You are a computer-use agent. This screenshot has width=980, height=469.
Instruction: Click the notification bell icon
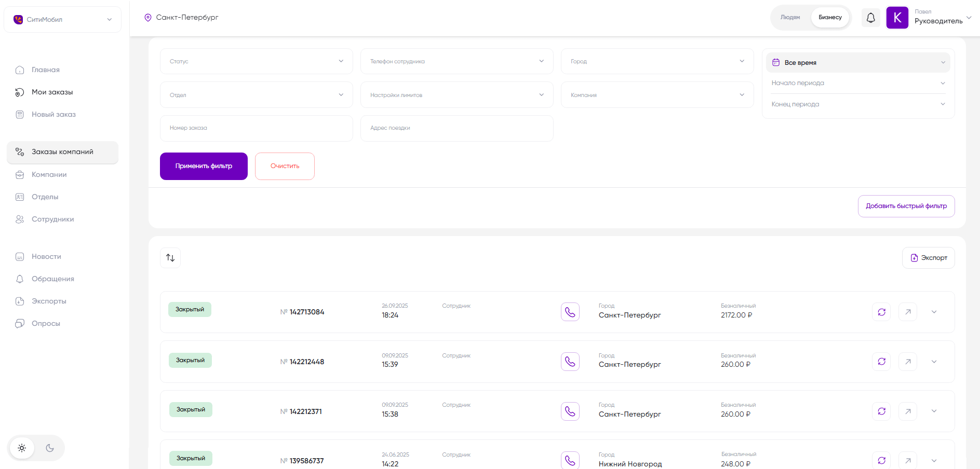point(870,18)
